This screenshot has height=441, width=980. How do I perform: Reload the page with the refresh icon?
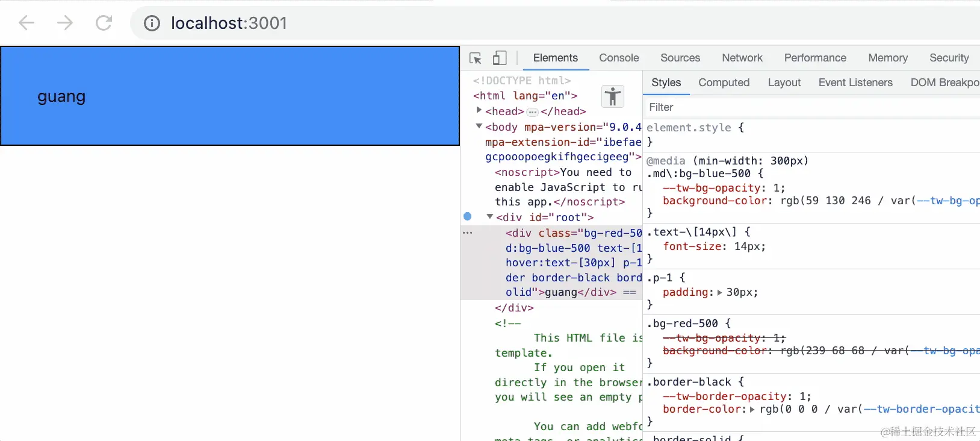(104, 23)
